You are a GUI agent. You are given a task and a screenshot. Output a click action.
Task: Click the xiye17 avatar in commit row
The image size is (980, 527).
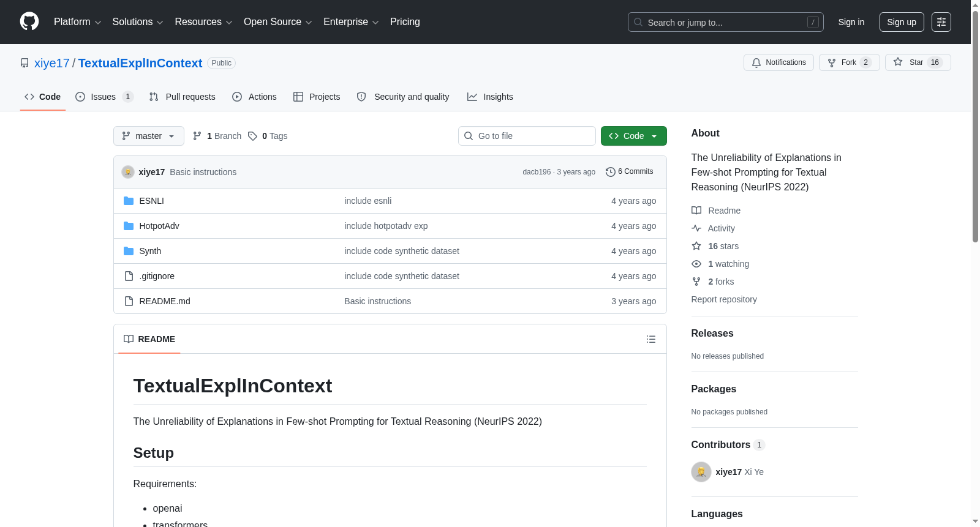coord(128,172)
